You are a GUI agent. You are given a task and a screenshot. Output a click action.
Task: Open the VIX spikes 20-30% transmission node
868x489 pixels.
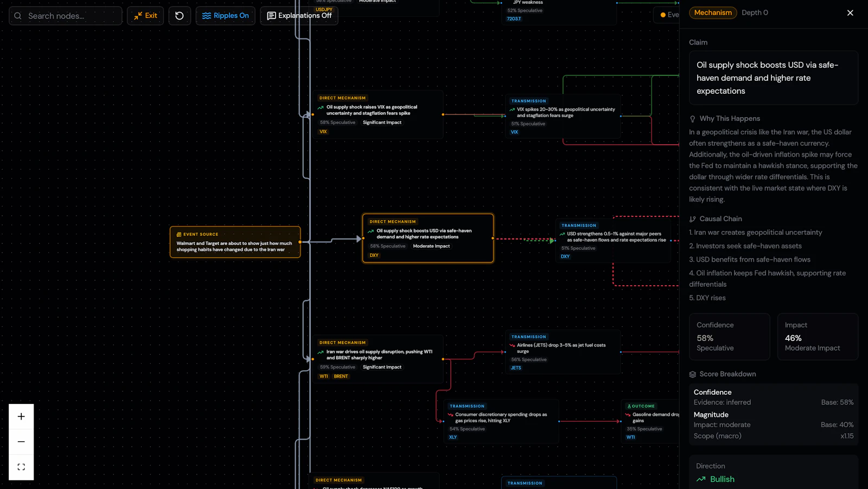pos(562,115)
